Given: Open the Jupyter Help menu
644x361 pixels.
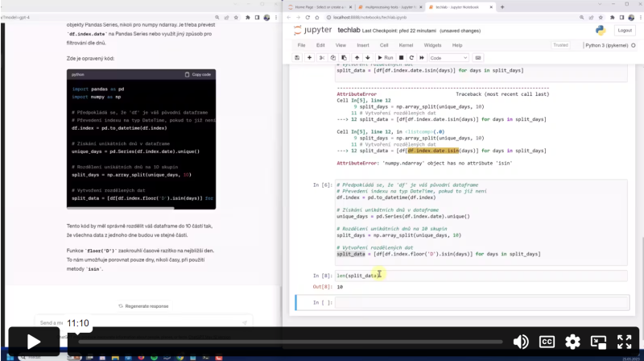Looking at the screenshot, I should [x=457, y=45].
